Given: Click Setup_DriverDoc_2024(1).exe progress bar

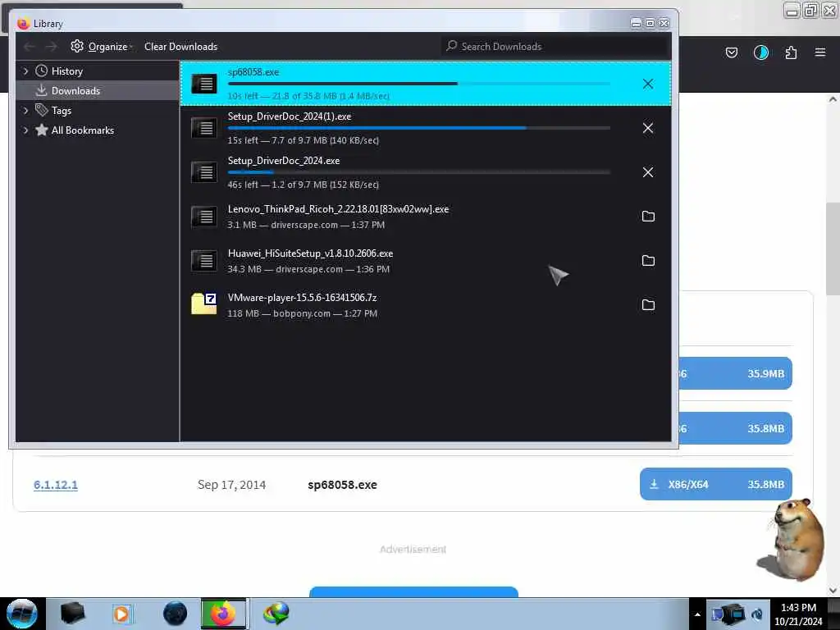Looking at the screenshot, I should click(x=419, y=128).
